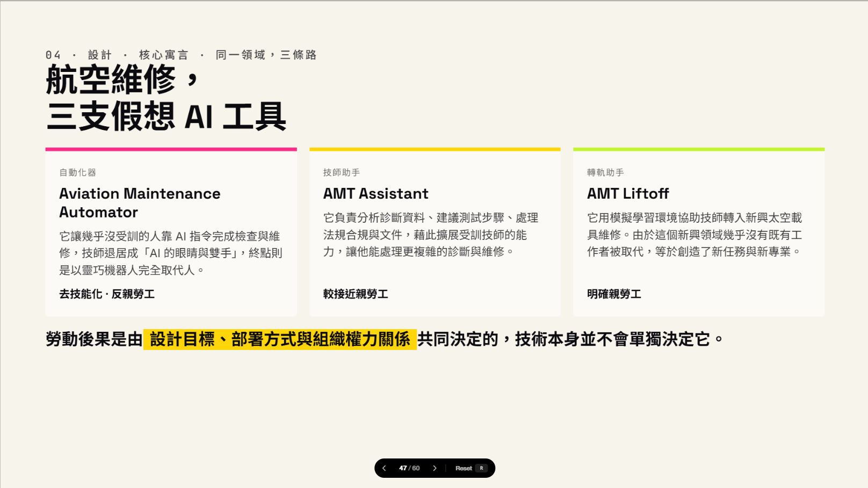
Task: Click the breadcrumb text 同一領域，三條路
Action: coord(266,55)
